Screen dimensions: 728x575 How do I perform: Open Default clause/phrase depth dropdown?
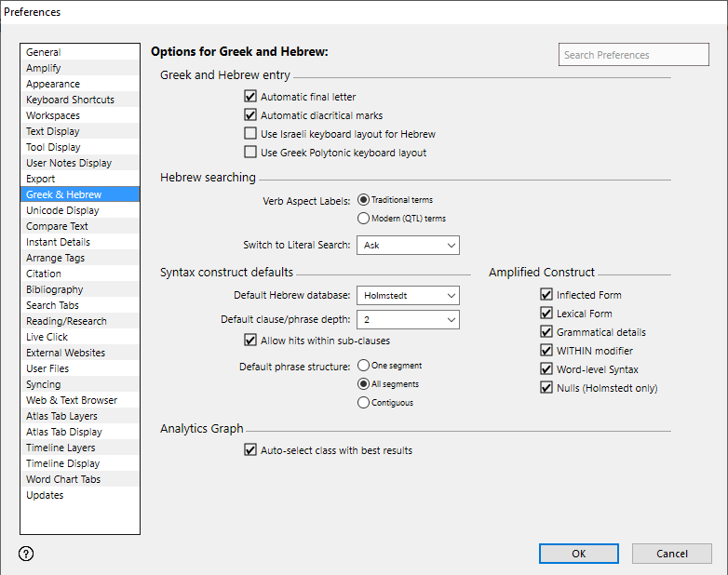pyautogui.click(x=408, y=320)
